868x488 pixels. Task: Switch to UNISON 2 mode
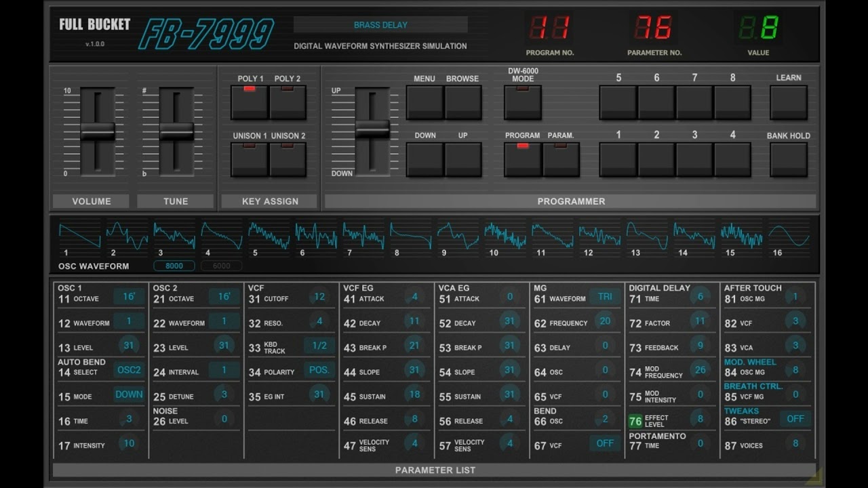coord(288,159)
